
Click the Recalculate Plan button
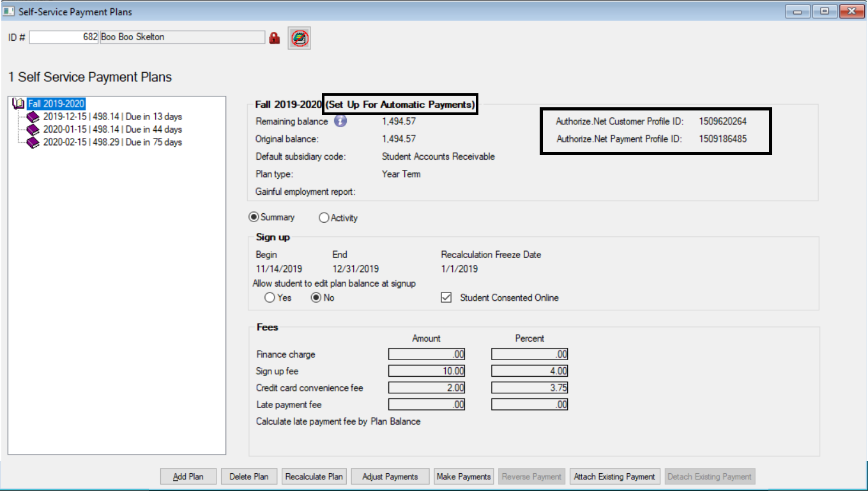click(314, 476)
